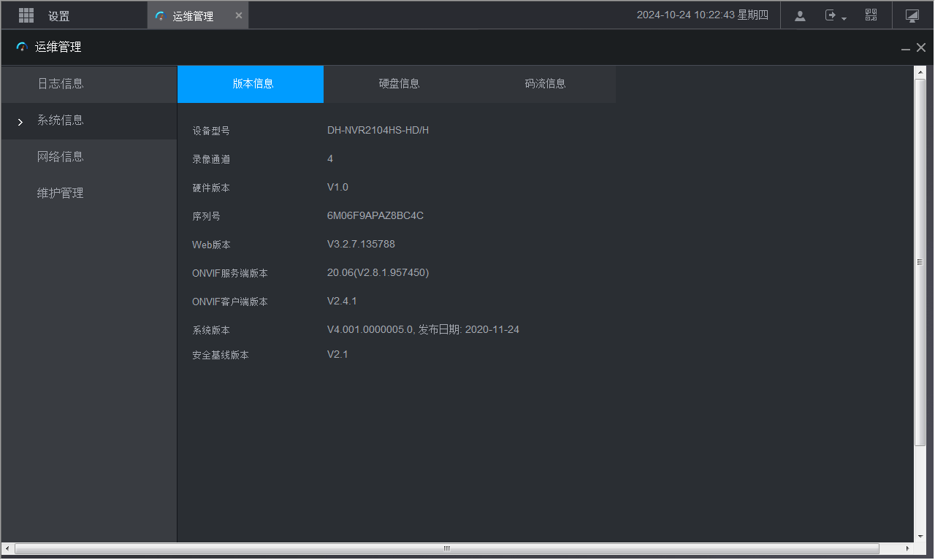Click the 运维管理 gauge icon in panel header
Image resolution: width=935 pixels, height=560 pixels.
click(22, 47)
